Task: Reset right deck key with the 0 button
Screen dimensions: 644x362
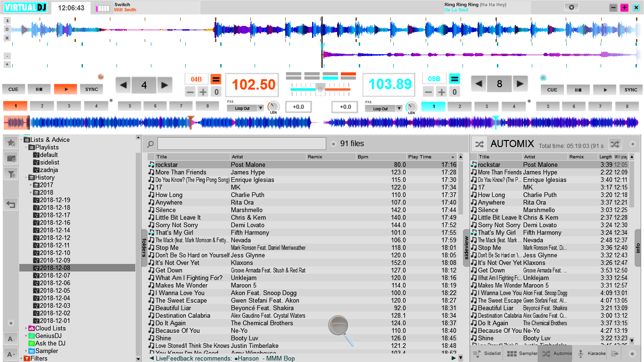Action: coord(454,92)
